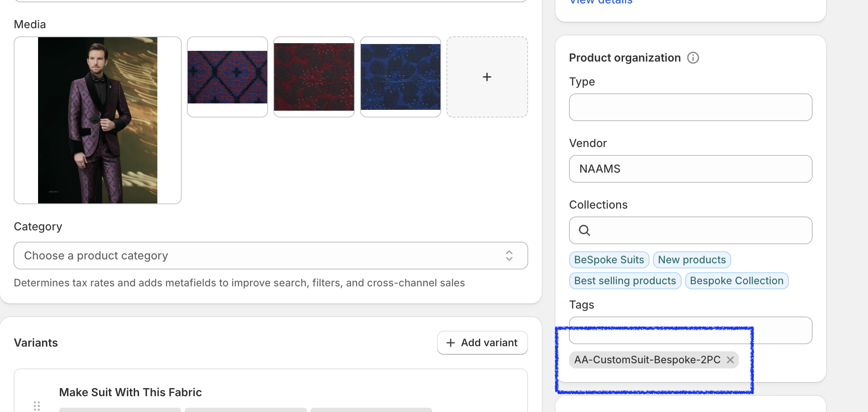Open the purple diamond-pattern fabric thumbnail
The height and width of the screenshot is (412, 868).
[x=227, y=77]
